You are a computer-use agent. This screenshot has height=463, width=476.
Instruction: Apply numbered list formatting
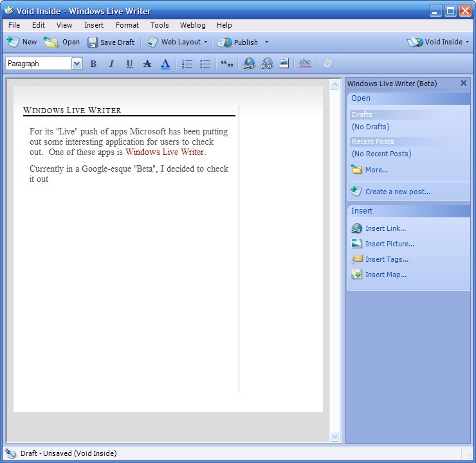click(x=187, y=64)
